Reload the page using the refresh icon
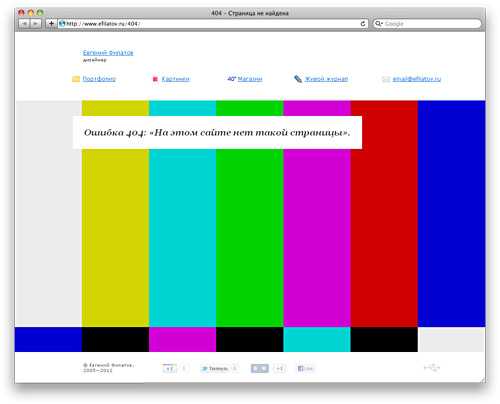 [x=363, y=24]
